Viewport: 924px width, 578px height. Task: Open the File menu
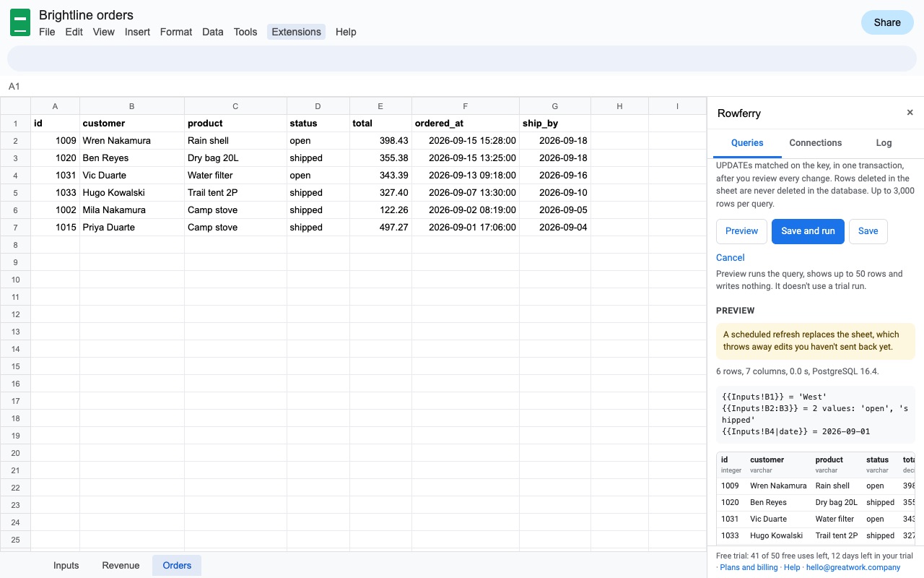click(47, 32)
